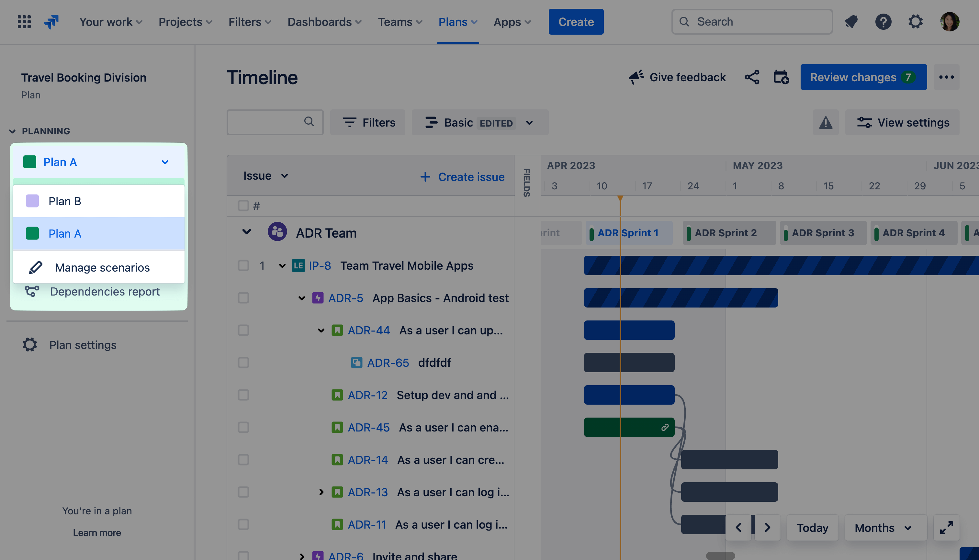Expand the ADR-13 issue row
Screen dimensions: 979x560
[x=321, y=492]
